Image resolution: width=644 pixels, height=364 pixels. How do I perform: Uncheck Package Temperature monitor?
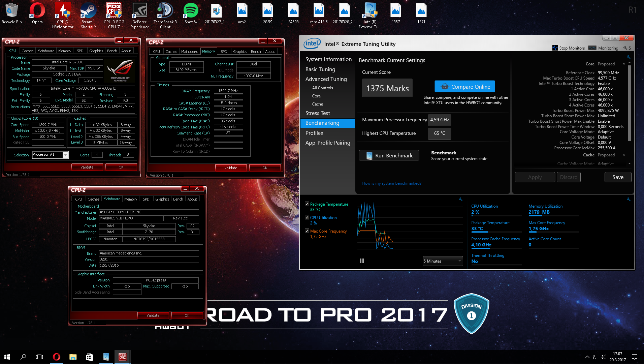point(307,204)
